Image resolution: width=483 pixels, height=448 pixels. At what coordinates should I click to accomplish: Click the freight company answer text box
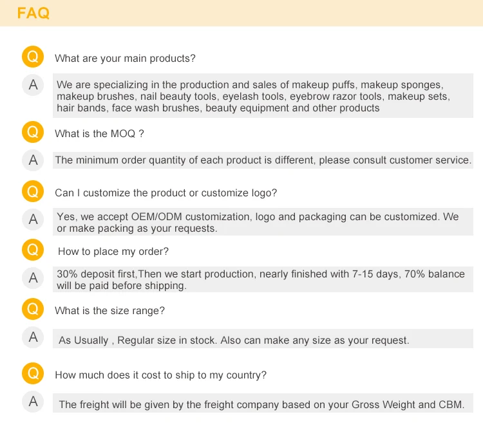263,404
